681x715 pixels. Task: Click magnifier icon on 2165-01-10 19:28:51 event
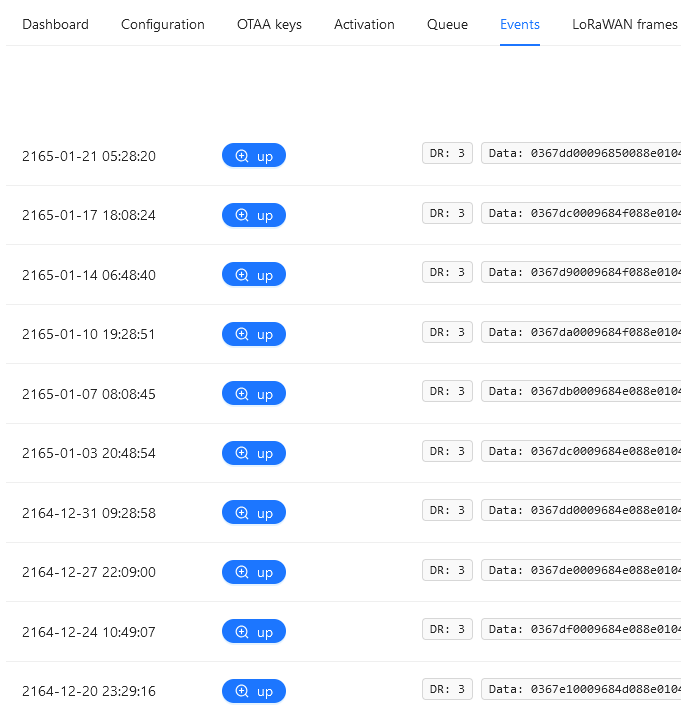tap(241, 334)
